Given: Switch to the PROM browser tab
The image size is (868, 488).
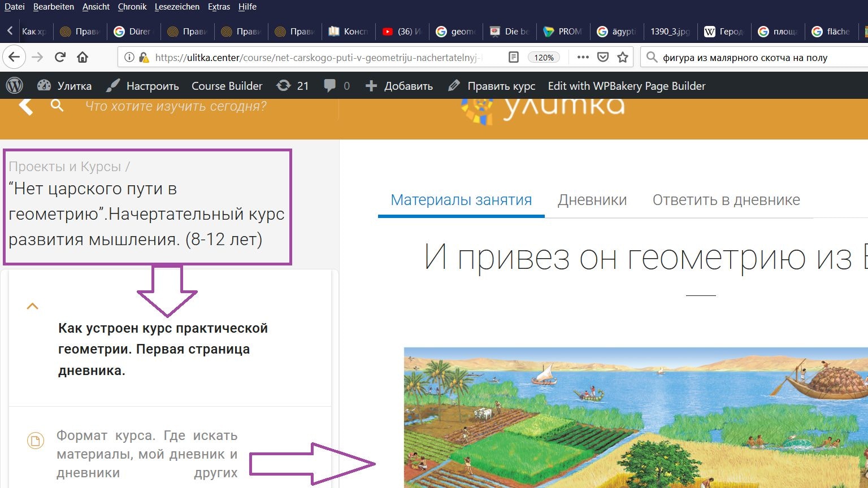Looking at the screenshot, I should (563, 32).
